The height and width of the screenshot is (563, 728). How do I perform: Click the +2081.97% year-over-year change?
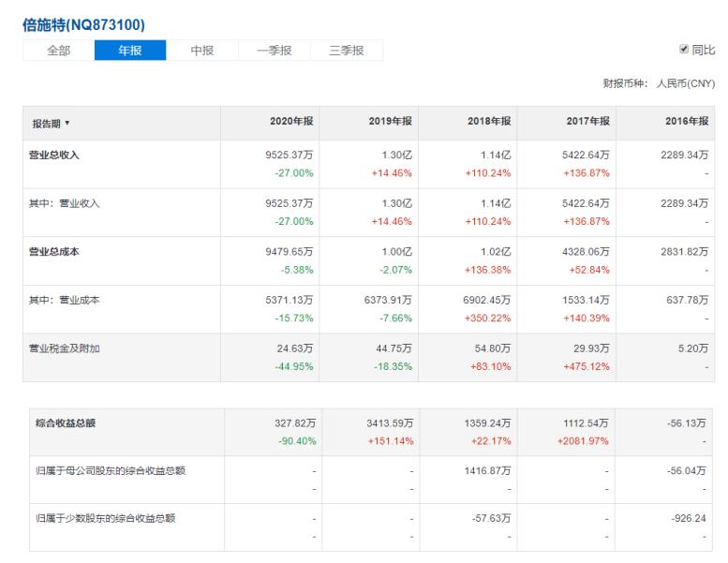(x=583, y=441)
